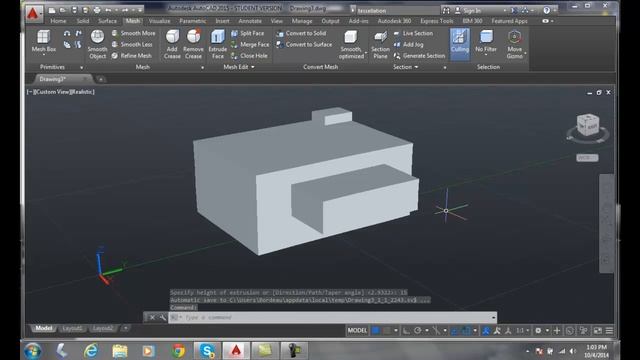
Task: Click Split Face
Action: [247, 33]
